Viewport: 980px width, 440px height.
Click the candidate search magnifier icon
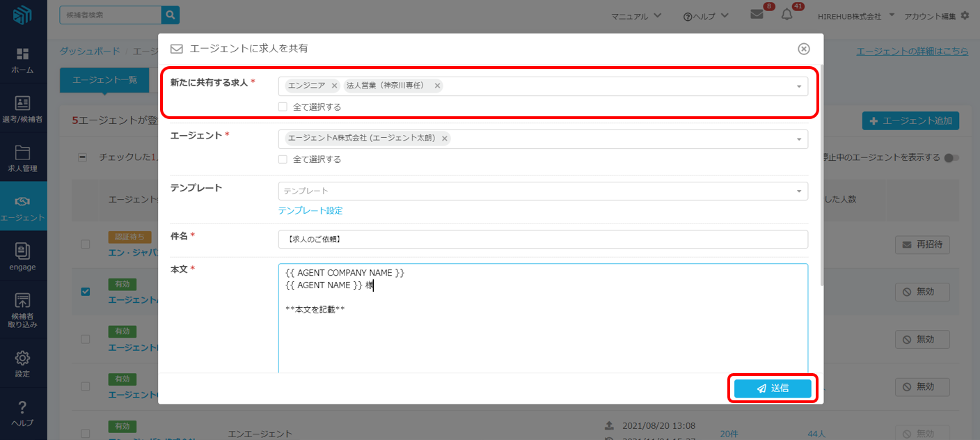171,15
